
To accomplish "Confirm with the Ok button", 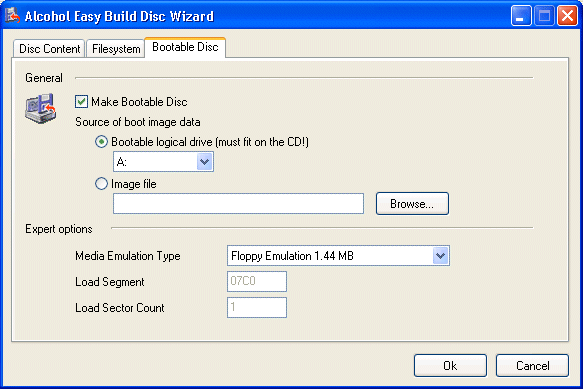I will [x=450, y=366].
